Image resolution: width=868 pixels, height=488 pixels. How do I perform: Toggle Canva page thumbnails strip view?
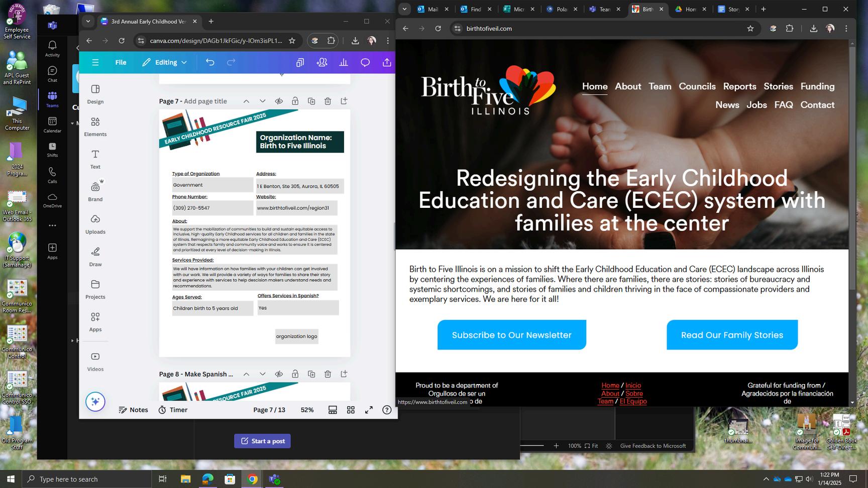click(x=333, y=410)
